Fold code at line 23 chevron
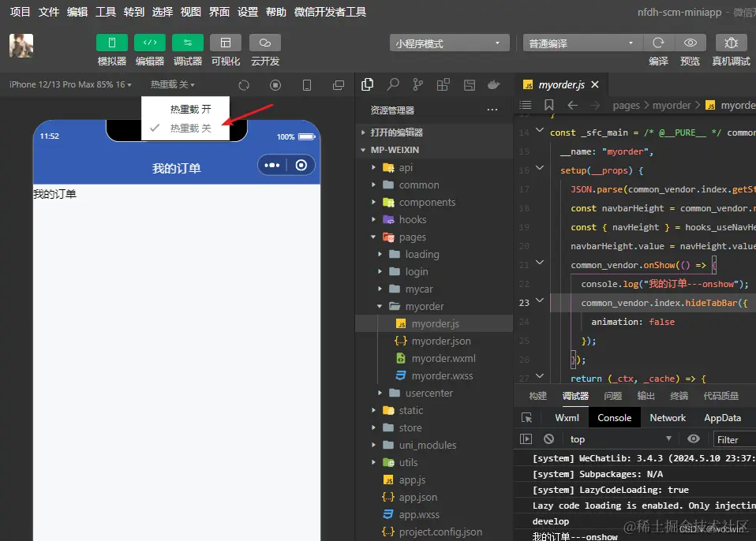This screenshot has height=541, width=756. pos(540,300)
